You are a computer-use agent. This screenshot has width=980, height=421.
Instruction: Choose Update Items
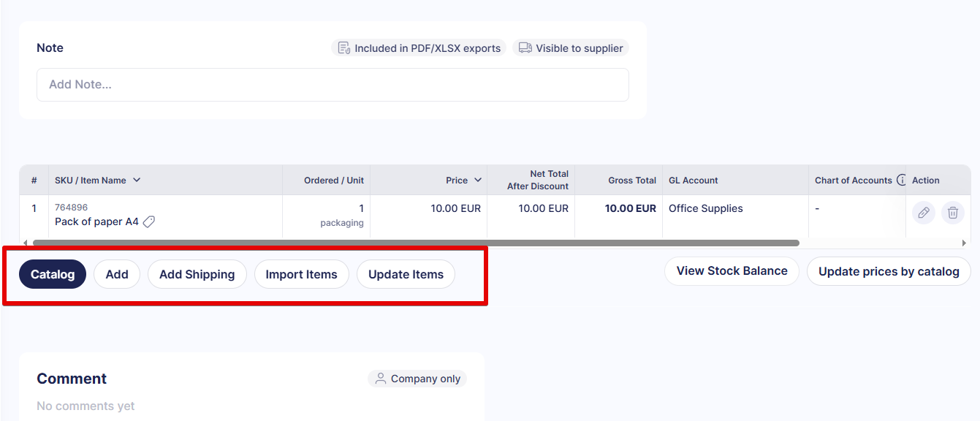click(x=406, y=275)
